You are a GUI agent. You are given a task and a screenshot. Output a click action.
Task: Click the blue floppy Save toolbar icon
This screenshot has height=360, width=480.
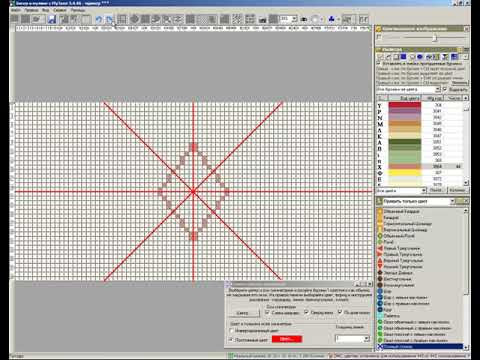click(x=51, y=19)
